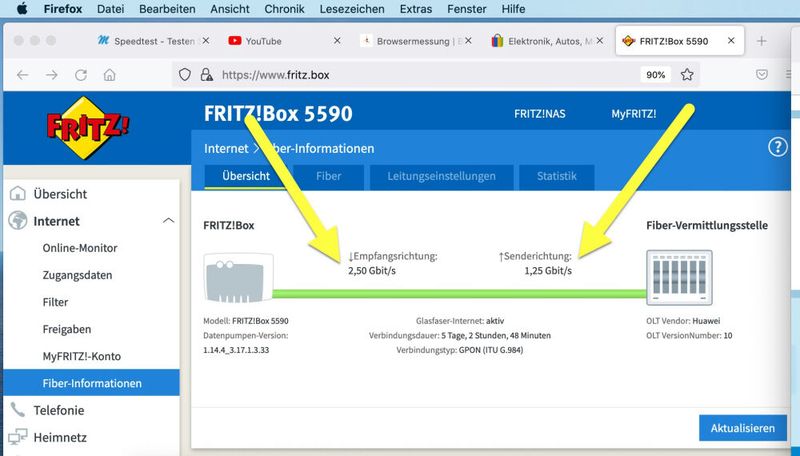Open the Apple menu
The height and width of the screenshot is (456, 800).
tap(22, 9)
